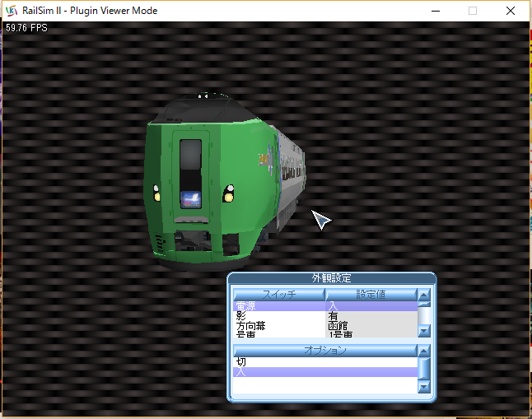This screenshot has width=532, height=419.
Task: Click down arrow of options list scrollbar
Action: (x=424, y=386)
